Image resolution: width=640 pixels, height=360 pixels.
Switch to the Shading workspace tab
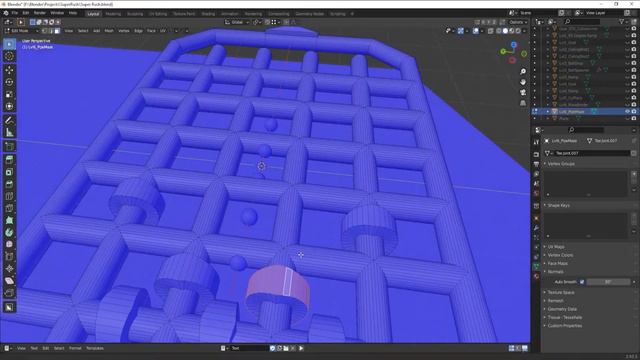coord(208,13)
